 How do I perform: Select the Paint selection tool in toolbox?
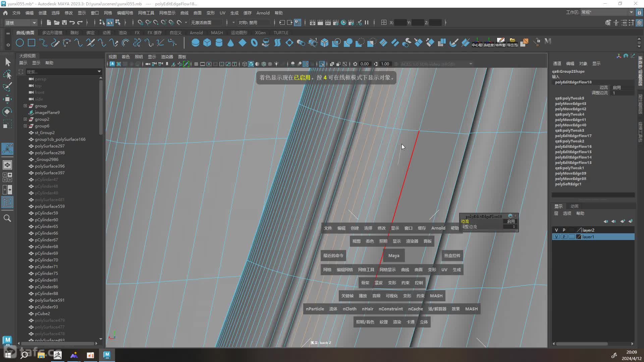[7, 86]
